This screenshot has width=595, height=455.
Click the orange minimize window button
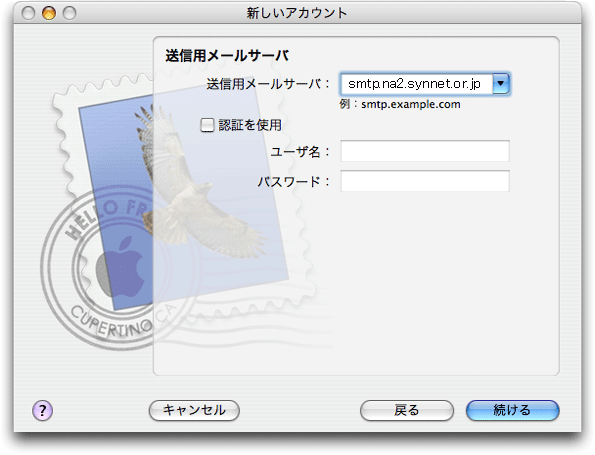(x=49, y=13)
